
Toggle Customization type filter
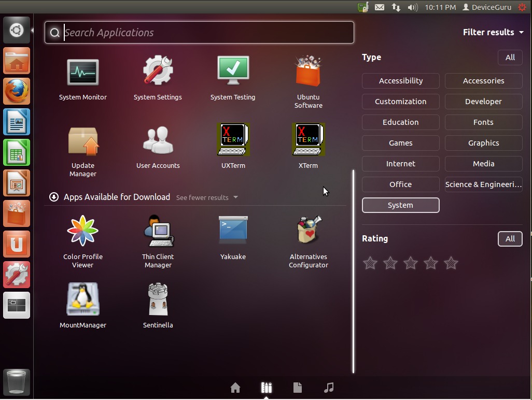tap(401, 102)
